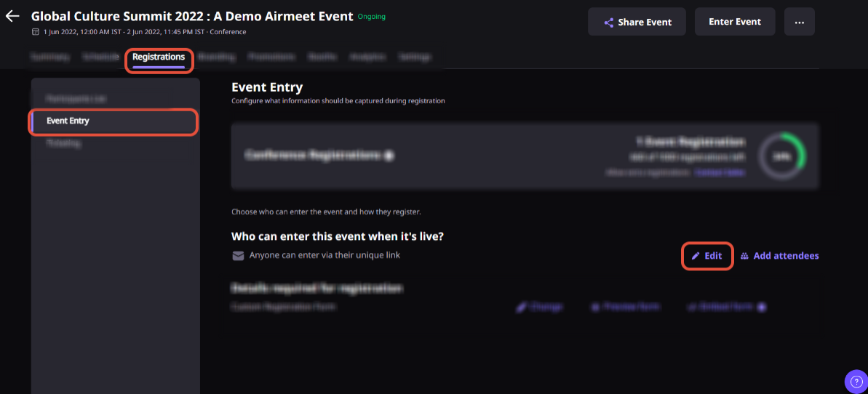Screen dimensions: 868x394
Task: Open the three-dots more options menu
Action: coord(799,22)
